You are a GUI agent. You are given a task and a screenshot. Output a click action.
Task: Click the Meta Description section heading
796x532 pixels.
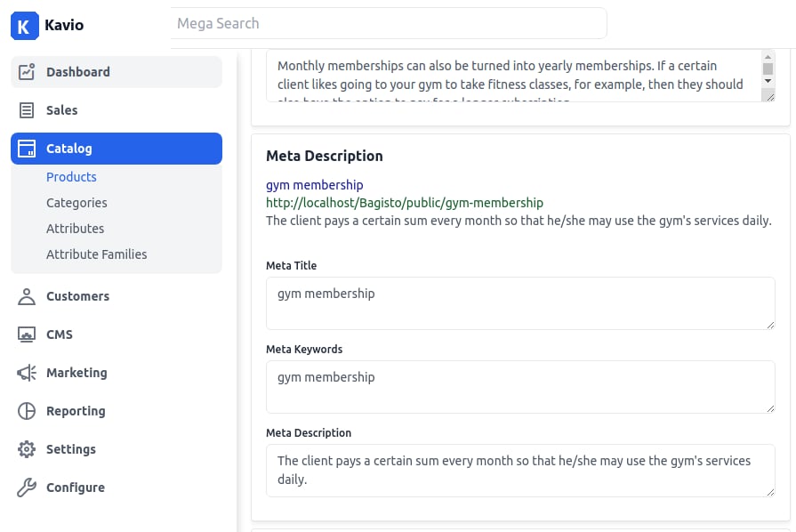tap(325, 156)
